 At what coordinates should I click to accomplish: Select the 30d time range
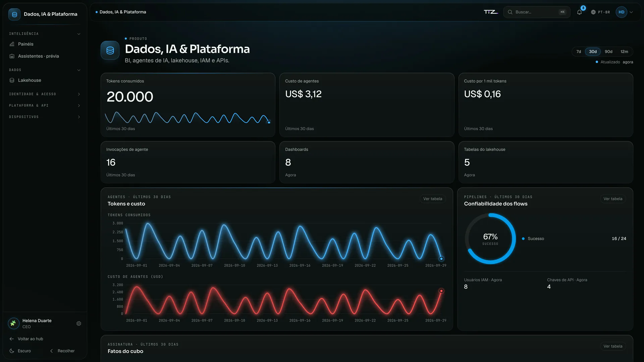593,52
